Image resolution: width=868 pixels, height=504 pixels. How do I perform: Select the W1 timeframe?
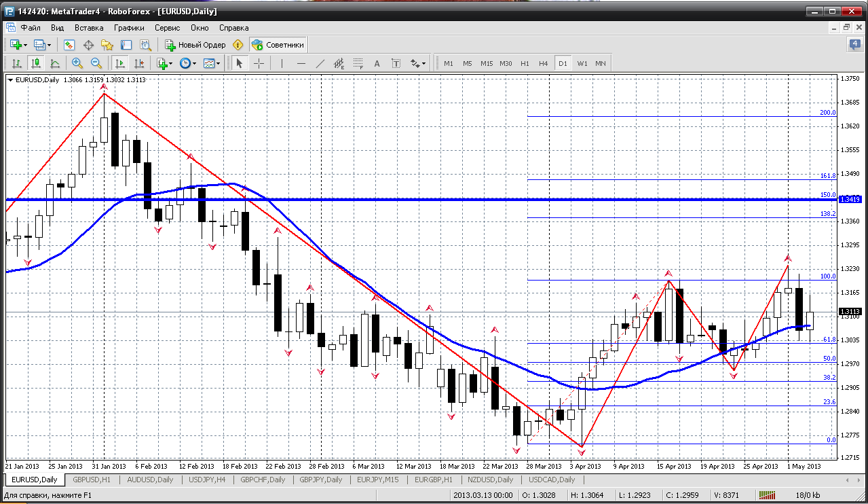(x=582, y=63)
